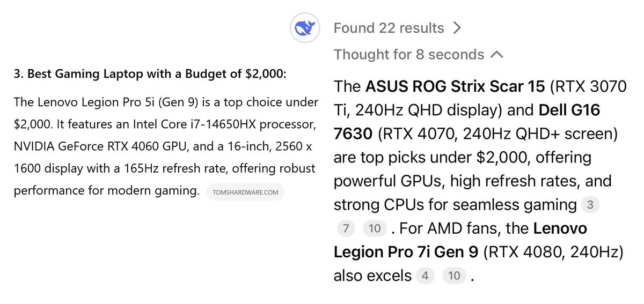Click the RTX 4080, 240Hz spec text
This screenshot has width=644, height=304.
553,252
